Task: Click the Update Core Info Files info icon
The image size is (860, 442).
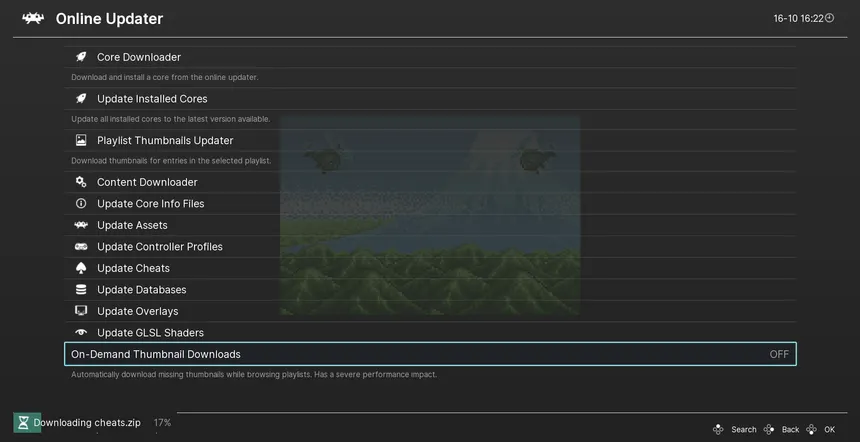Action: pyautogui.click(x=81, y=204)
